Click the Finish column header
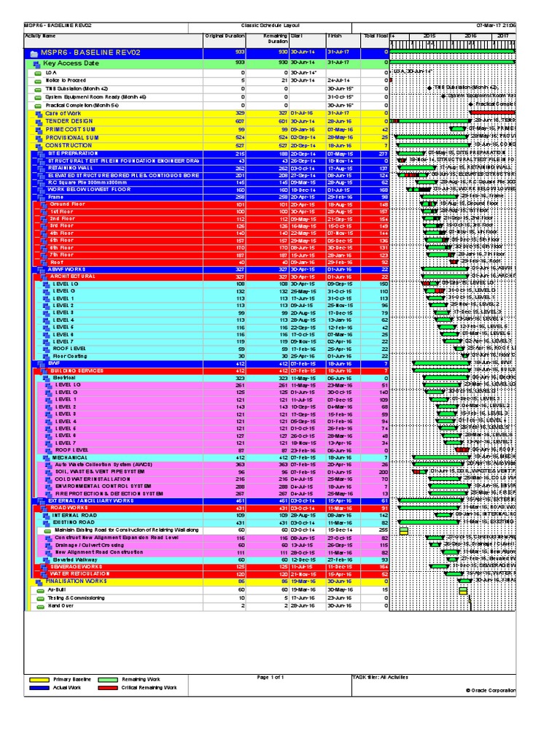Viewport: 560px width, 747px height. click(x=343, y=41)
